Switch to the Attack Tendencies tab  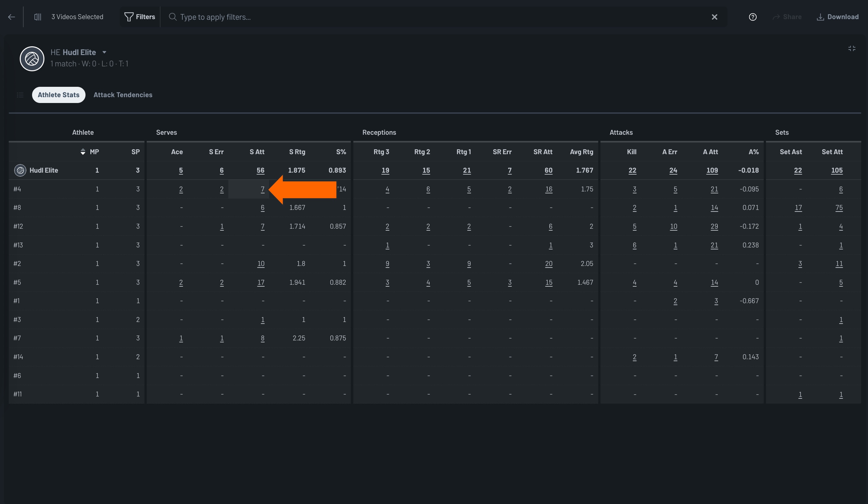123,95
